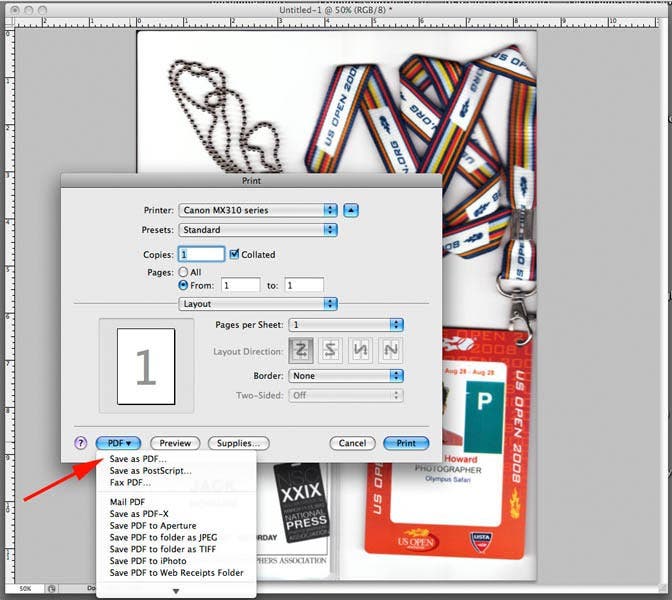Choose Save as PDF… from the PDF menu

[139, 459]
